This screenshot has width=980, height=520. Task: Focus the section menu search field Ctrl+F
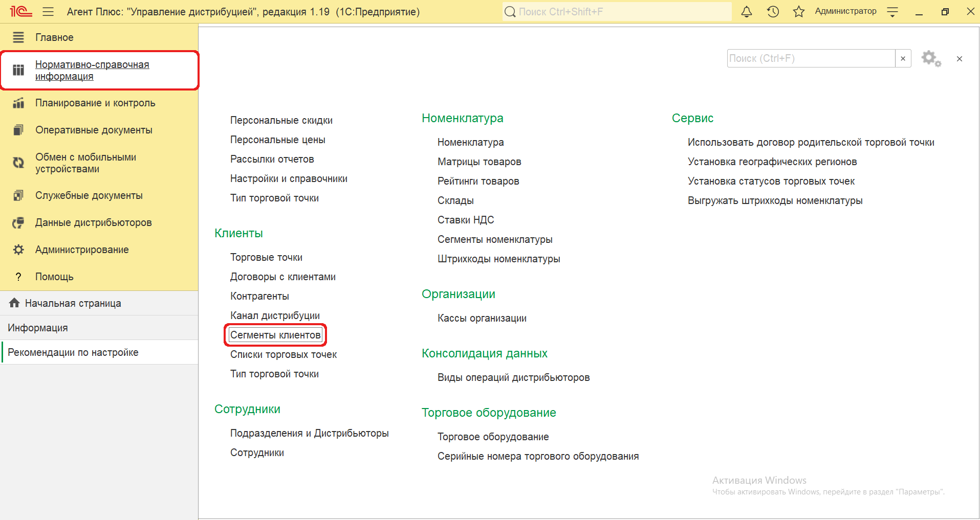(811, 58)
